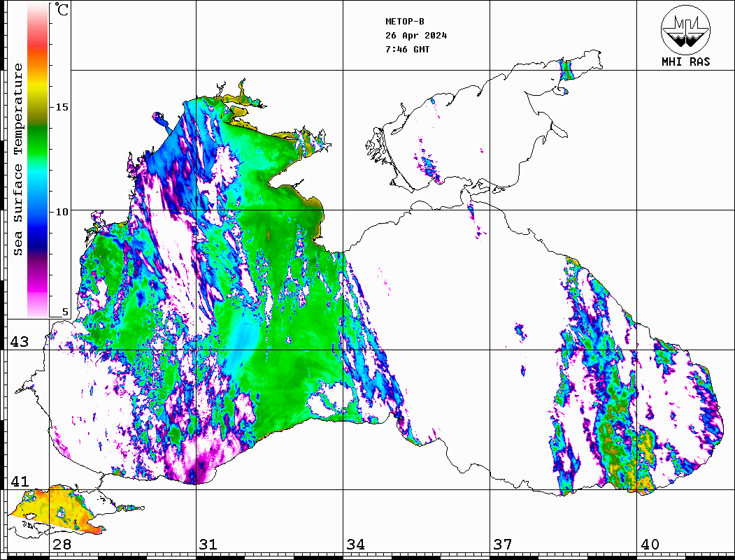Click the latitude label '41'

tap(20, 481)
